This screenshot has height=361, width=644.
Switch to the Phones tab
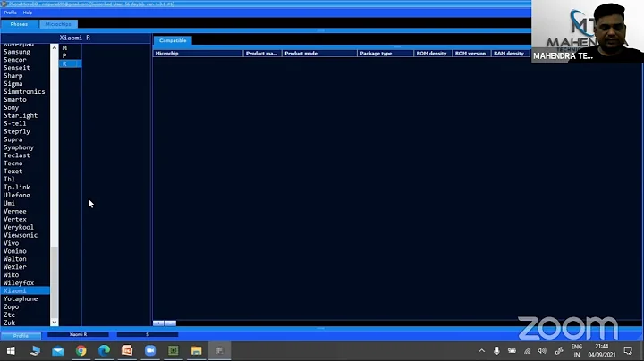(x=20, y=24)
